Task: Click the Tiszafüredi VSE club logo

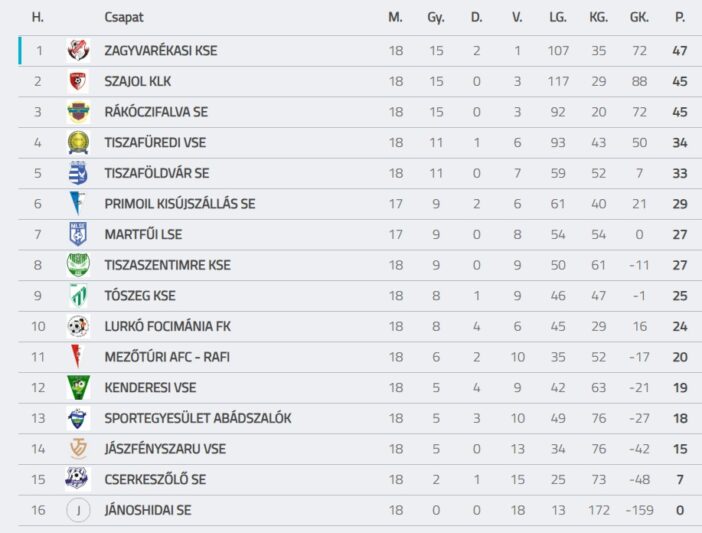Action: click(77, 143)
